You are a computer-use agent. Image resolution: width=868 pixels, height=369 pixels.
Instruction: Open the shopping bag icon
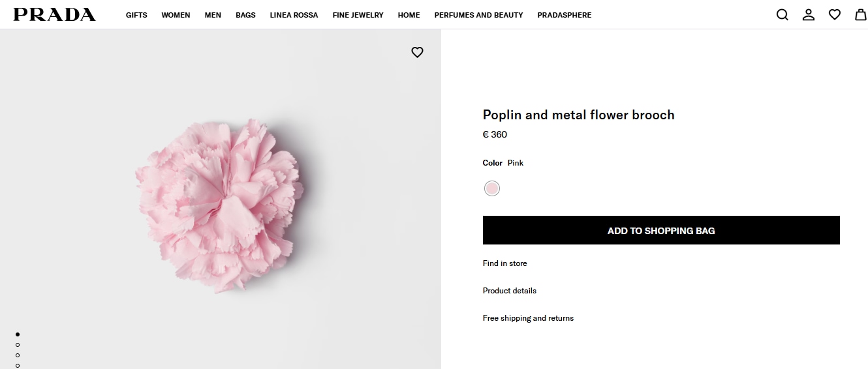click(861, 15)
